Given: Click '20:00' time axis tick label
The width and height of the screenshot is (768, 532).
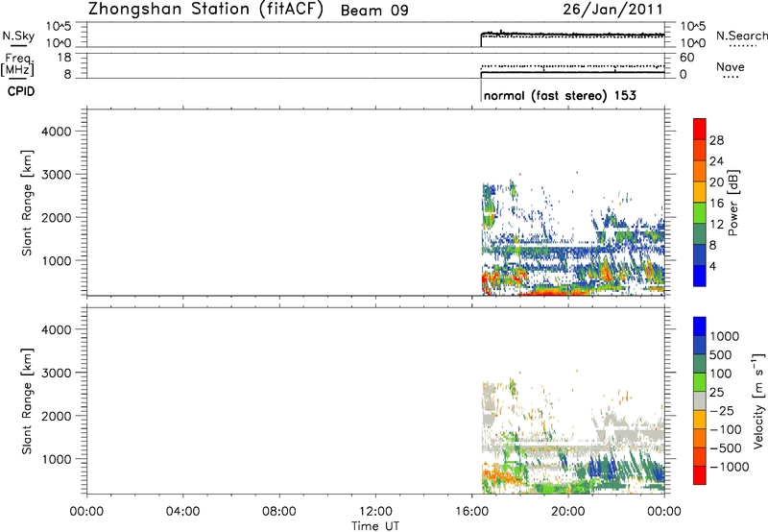Looking at the screenshot, I should (568, 512).
